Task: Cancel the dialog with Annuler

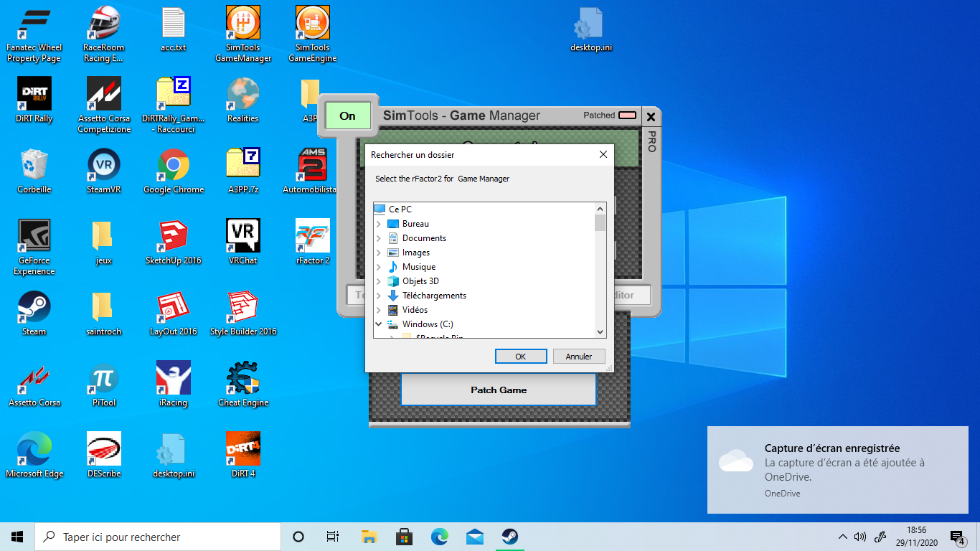Action: pos(578,357)
